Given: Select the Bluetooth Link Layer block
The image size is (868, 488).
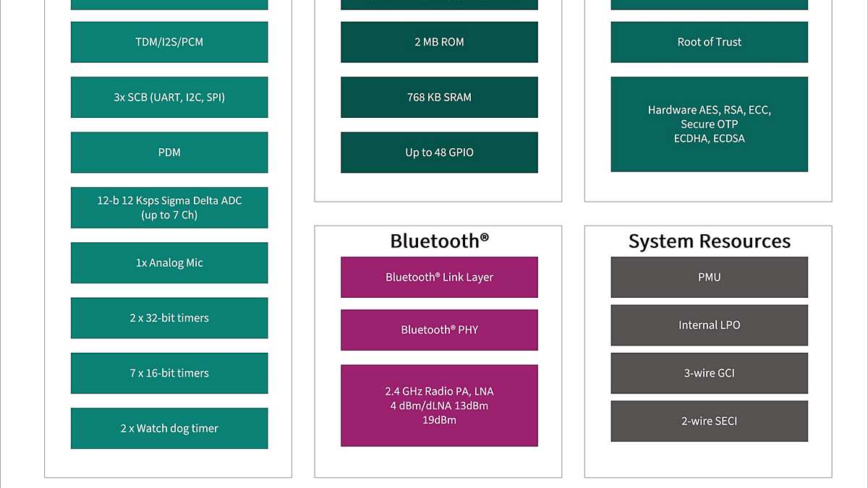Looking at the screenshot, I should click(439, 277).
